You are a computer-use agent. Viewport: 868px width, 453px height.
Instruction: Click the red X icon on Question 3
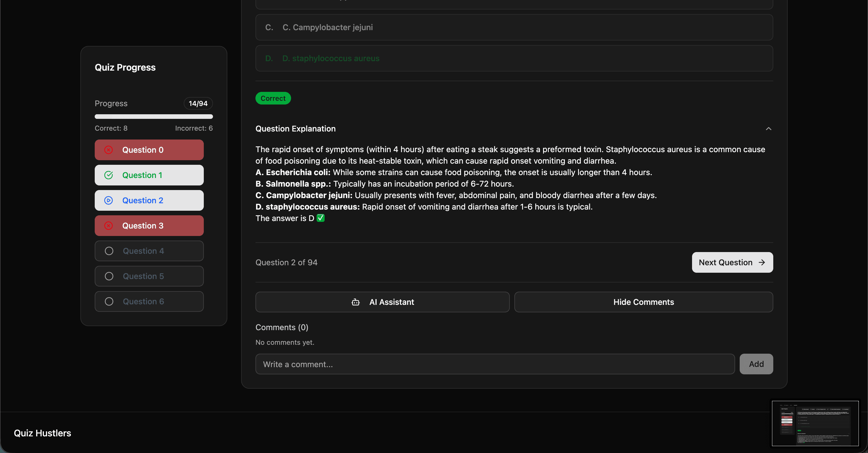coord(108,225)
